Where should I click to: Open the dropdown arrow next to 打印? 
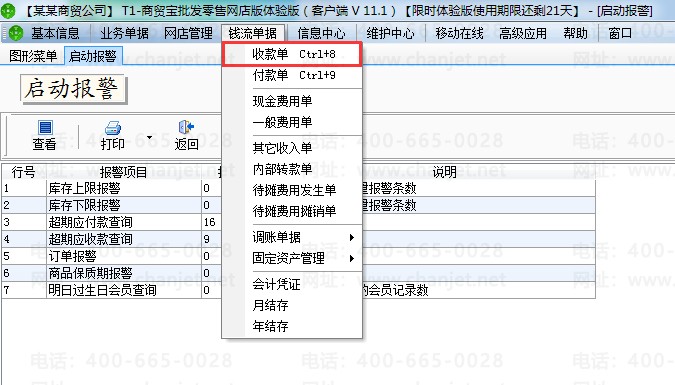coord(149,137)
